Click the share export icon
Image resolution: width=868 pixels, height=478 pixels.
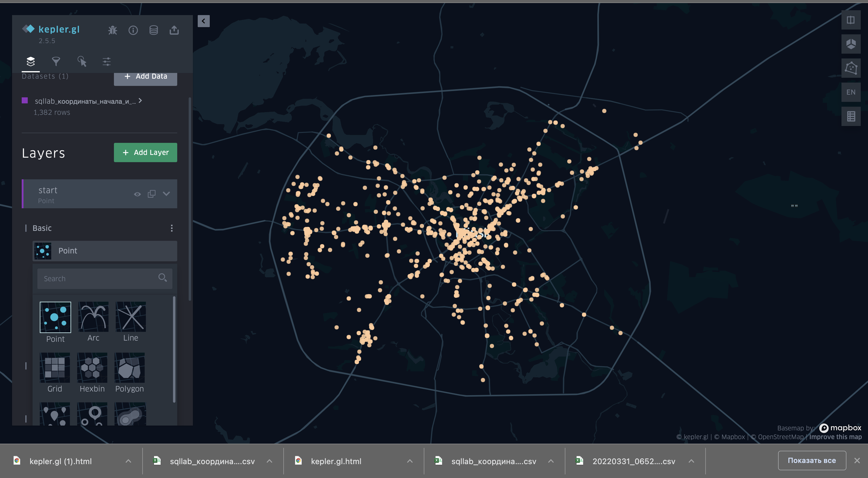tap(174, 30)
